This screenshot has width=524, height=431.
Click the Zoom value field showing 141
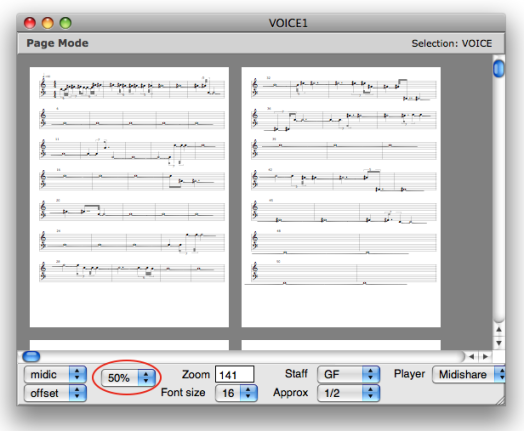[x=234, y=374]
